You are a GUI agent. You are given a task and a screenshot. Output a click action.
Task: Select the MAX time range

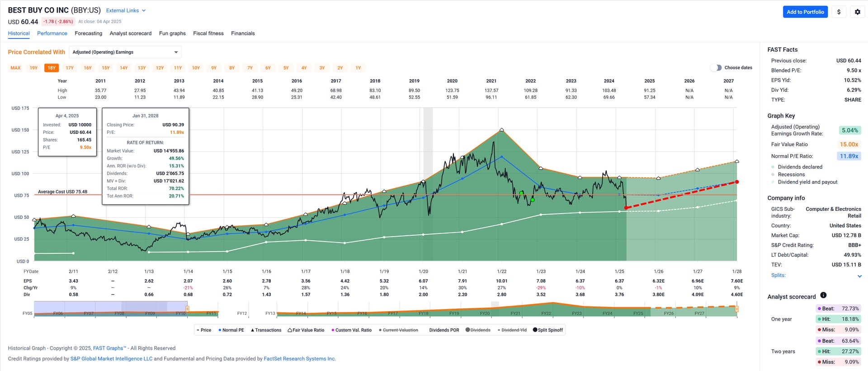pyautogui.click(x=15, y=68)
